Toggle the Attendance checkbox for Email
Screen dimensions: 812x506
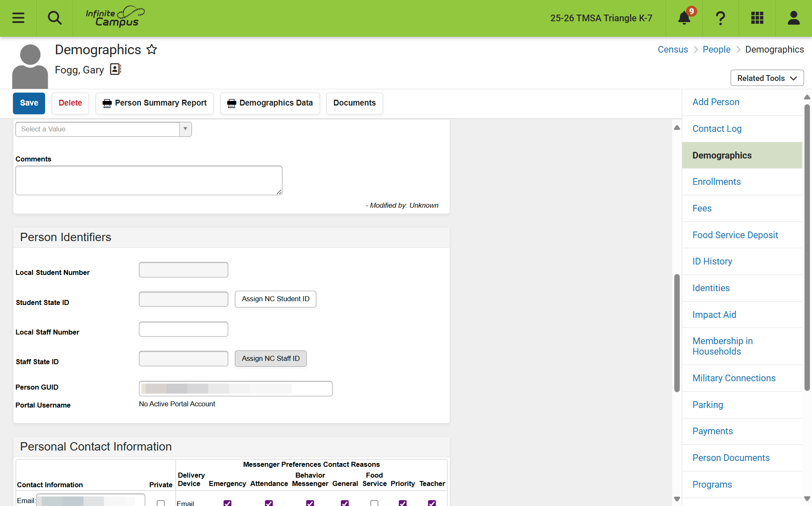tap(269, 503)
